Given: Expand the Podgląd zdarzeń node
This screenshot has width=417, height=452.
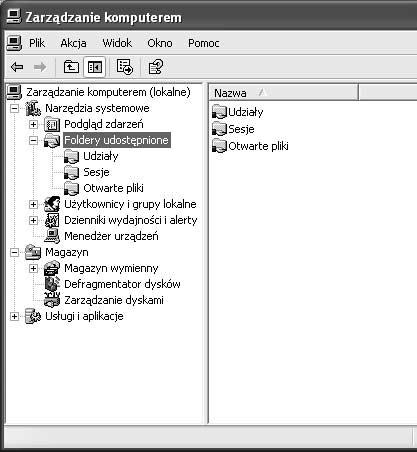Looking at the screenshot, I should pyautogui.click(x=33, y=124).
